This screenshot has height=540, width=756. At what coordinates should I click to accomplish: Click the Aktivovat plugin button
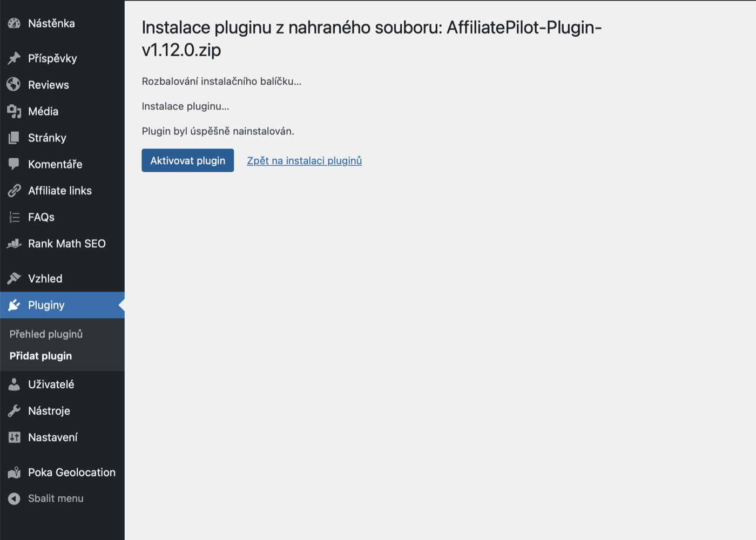click(x=187, y=160)
